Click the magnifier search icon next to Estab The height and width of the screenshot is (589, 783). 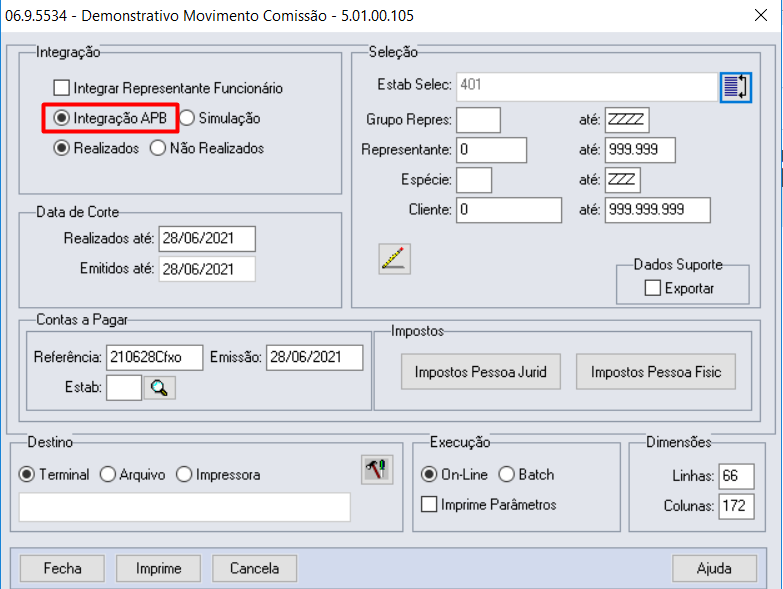click(159, 388)
